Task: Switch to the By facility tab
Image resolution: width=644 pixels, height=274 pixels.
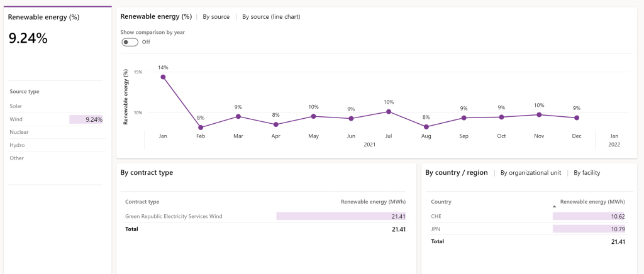Action: pyautogui.click(x=587, y=173)
